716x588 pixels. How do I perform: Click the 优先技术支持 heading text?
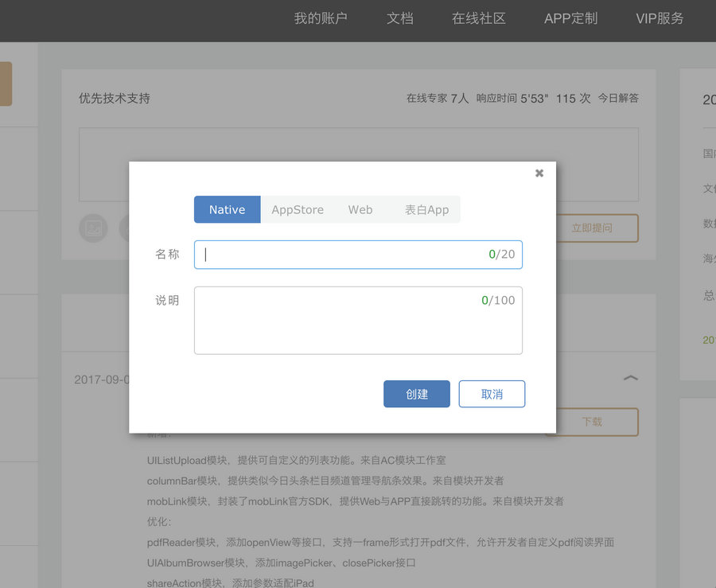click(114, 98)
